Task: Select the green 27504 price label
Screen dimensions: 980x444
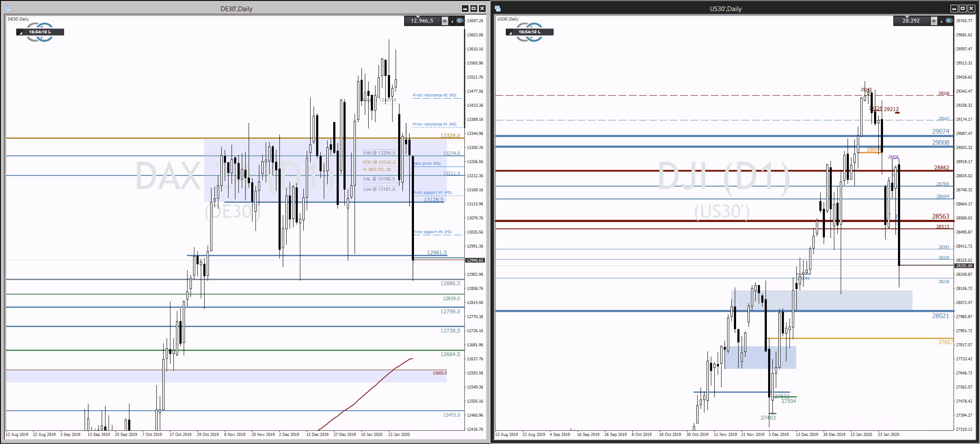Action: [x=789, y=401]
